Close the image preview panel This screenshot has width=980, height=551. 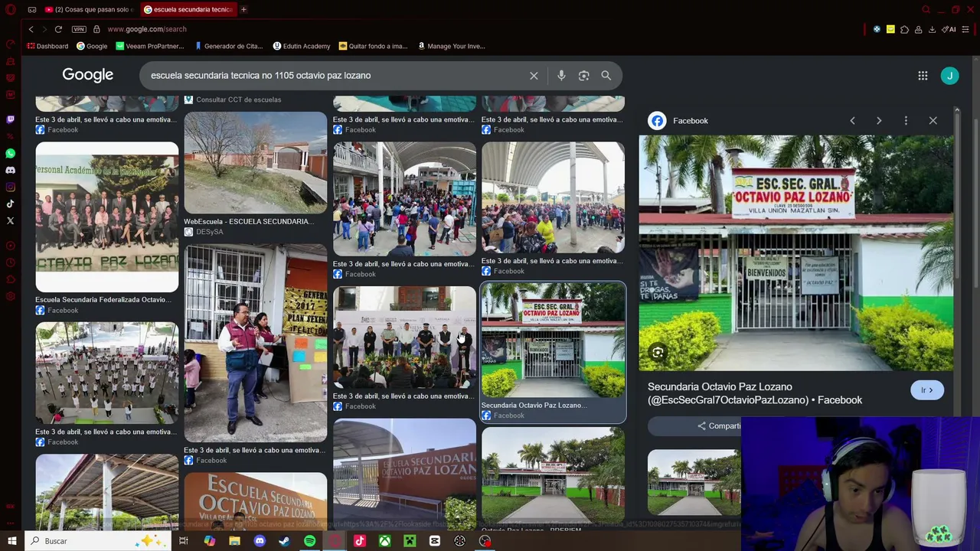(x=933, y=121)
